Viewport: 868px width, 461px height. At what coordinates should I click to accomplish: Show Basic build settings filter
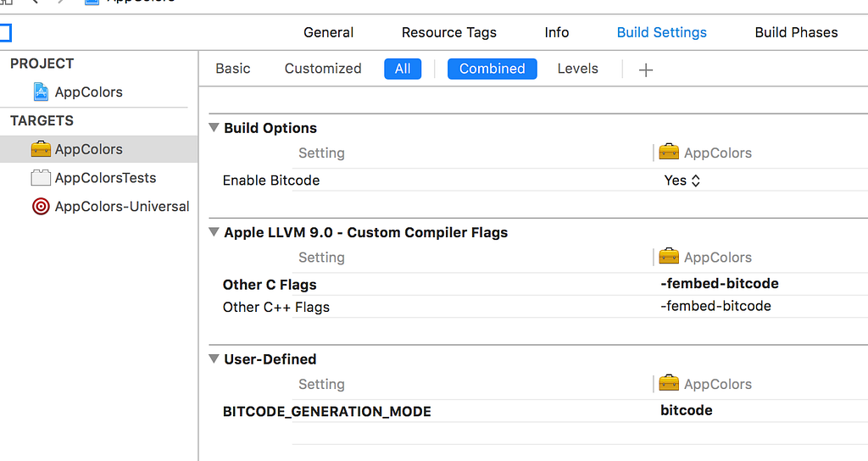pyautogui.click(x=233, y=69)
